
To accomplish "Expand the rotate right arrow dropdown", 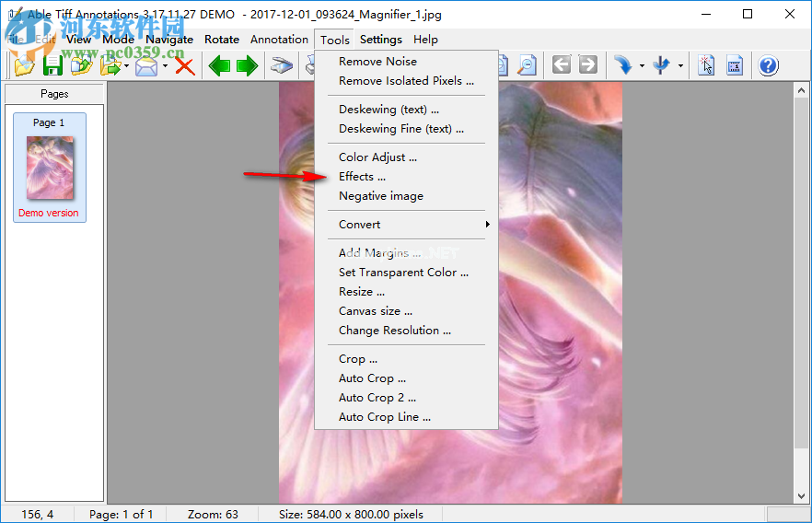I will (x=642, y=65).
